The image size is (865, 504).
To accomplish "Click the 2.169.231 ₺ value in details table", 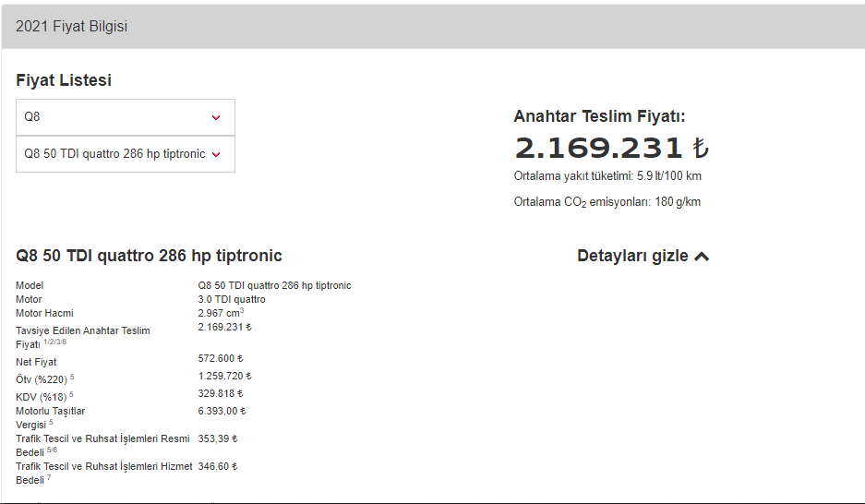I will pos(224,327).
